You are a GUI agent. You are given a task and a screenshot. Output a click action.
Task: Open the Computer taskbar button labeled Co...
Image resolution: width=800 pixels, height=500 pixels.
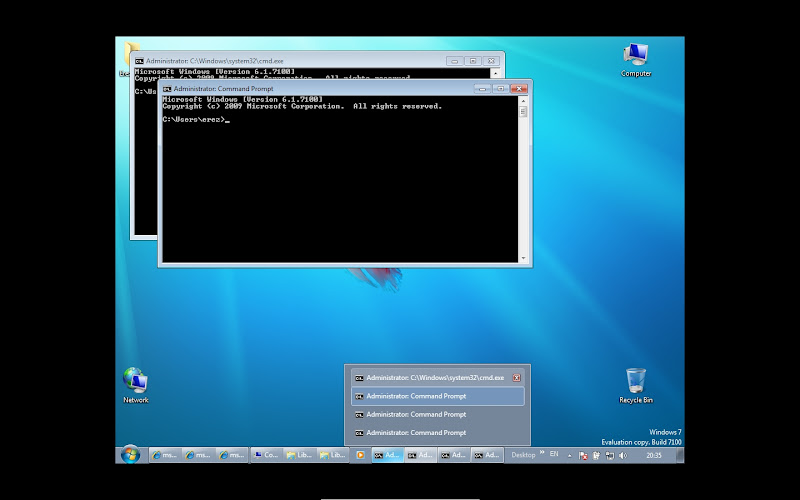[x=267, y=455]
